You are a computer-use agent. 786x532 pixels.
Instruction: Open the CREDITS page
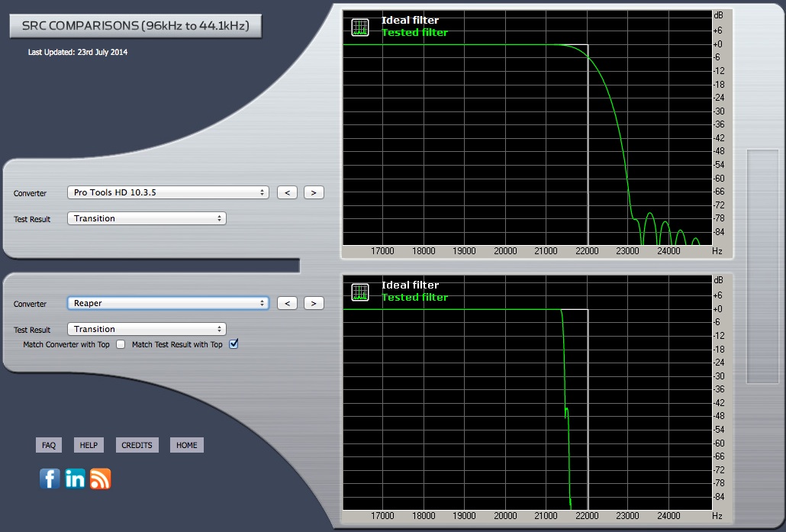coord(137,445)
